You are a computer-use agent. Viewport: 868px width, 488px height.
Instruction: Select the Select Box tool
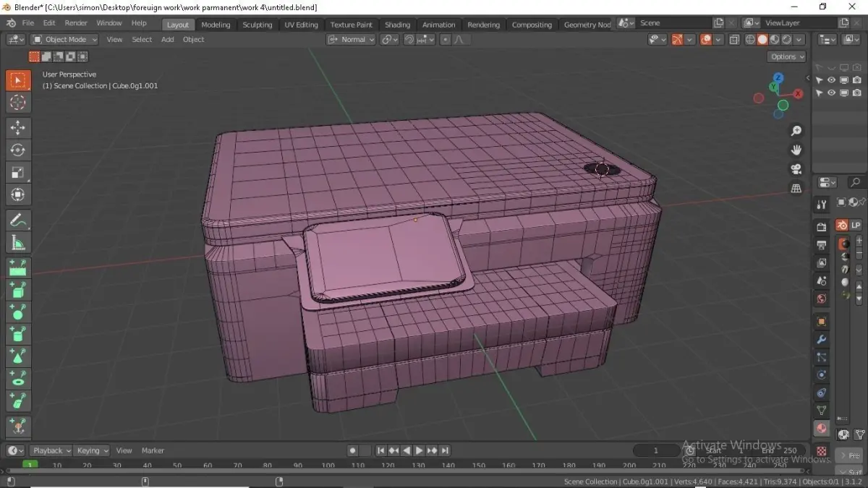pyautogui.click(x=18, y=80)
